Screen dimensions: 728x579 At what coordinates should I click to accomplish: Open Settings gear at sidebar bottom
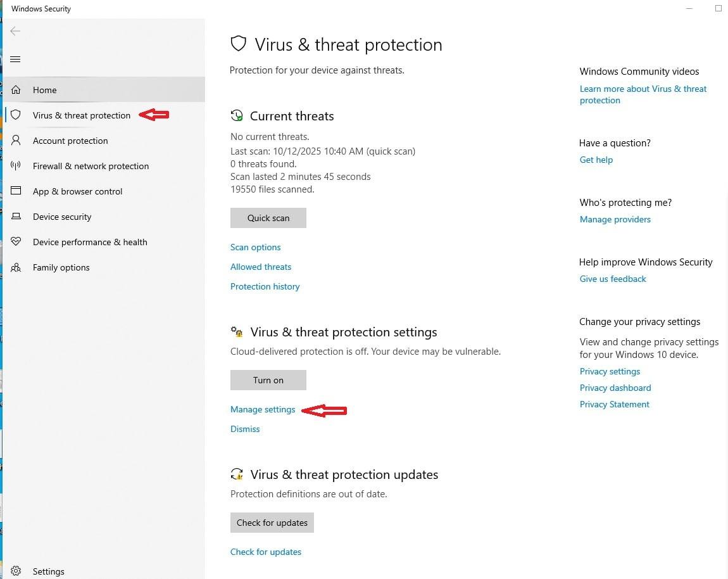[x=16, y=571]
